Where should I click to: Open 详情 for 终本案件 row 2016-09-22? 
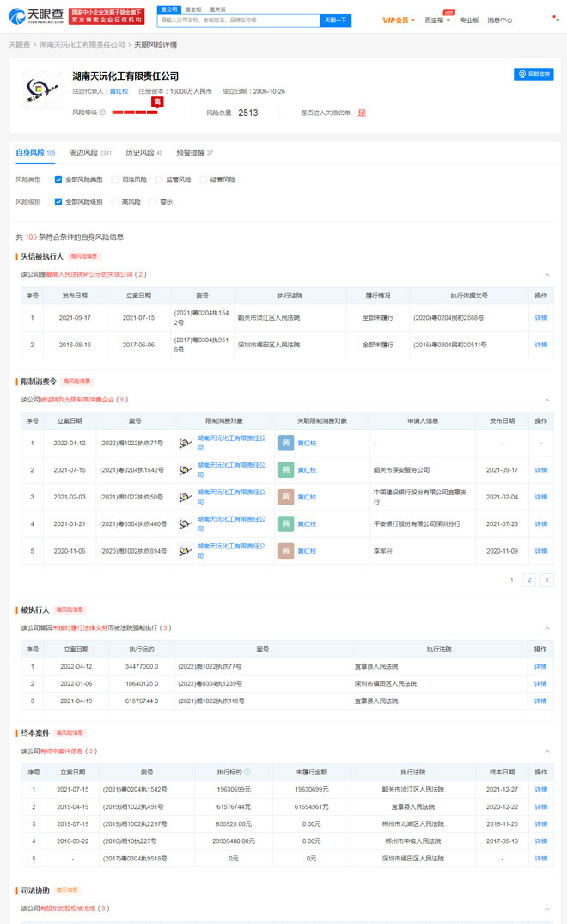click(x=541, y=841)
